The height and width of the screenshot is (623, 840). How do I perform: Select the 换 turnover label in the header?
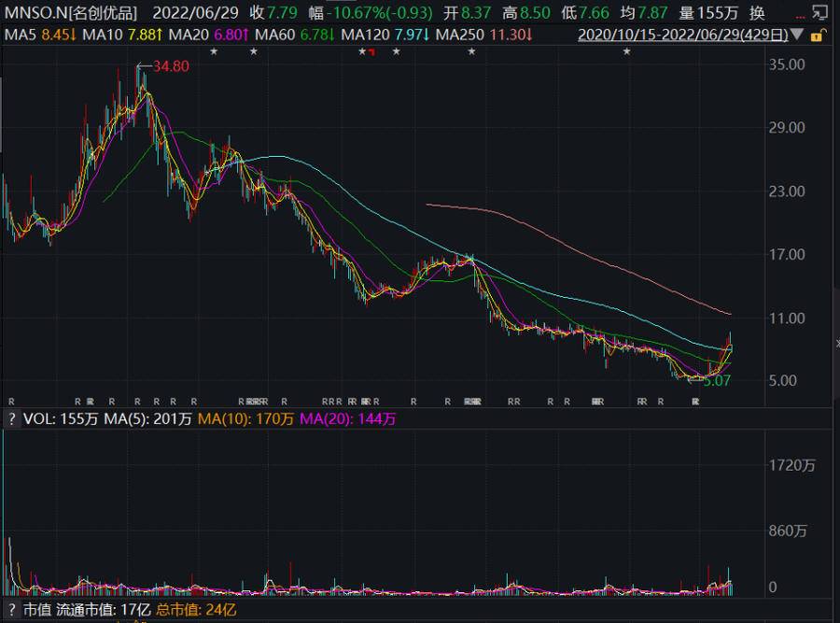click(x=756, y=11)
